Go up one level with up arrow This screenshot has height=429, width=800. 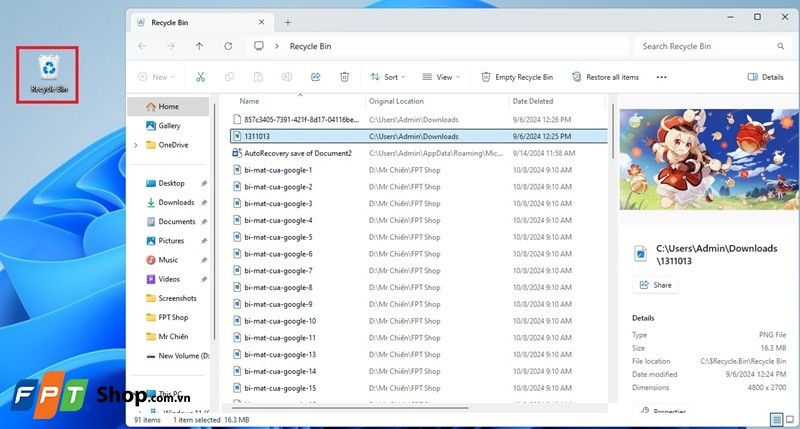199,46
